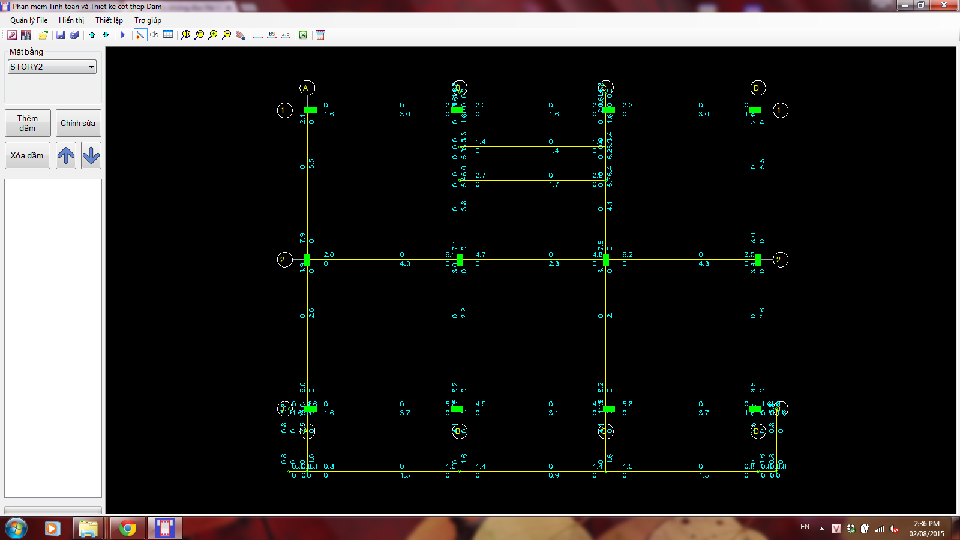Click the red dashed line with labels icon
Screen dimensions: 961x543
click(x=286, y=35)
